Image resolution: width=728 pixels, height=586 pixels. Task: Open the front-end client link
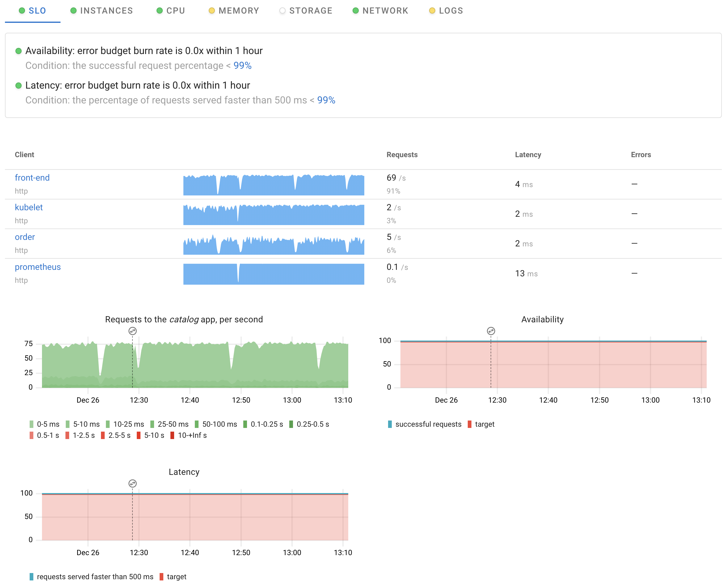coord(32,178)
